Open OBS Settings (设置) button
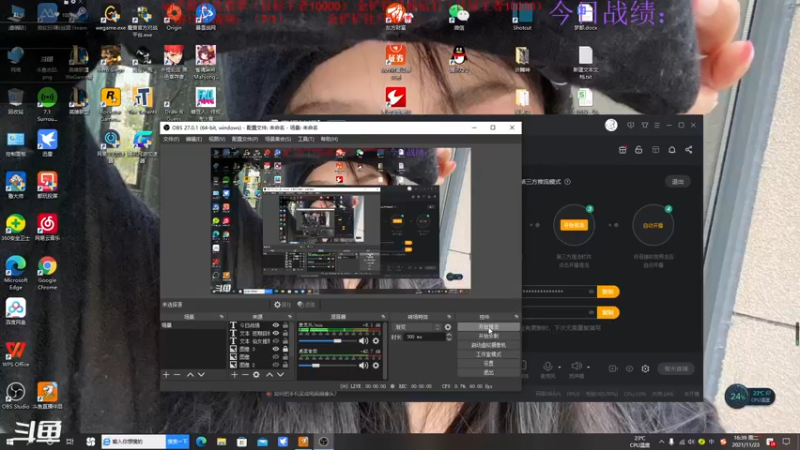The width and height of the screenshot is (800, 450). (x=488, y=363)
